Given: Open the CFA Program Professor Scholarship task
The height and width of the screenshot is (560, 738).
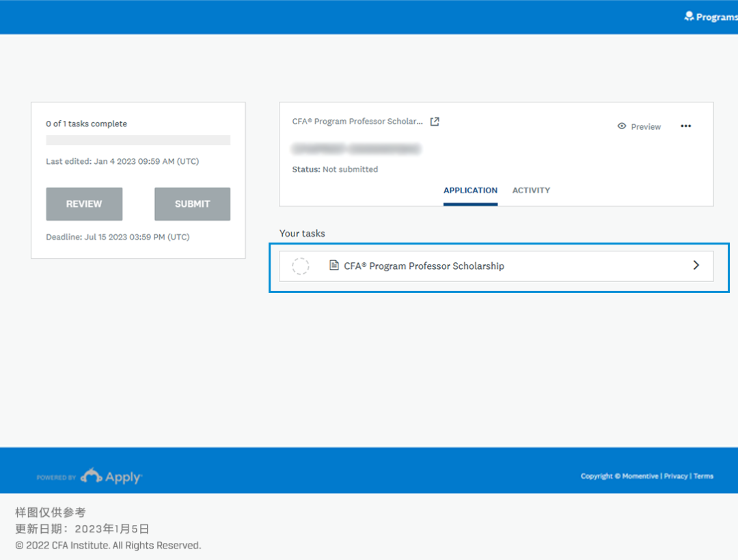Looking at the screenshot, I should [x=496, y=266].
